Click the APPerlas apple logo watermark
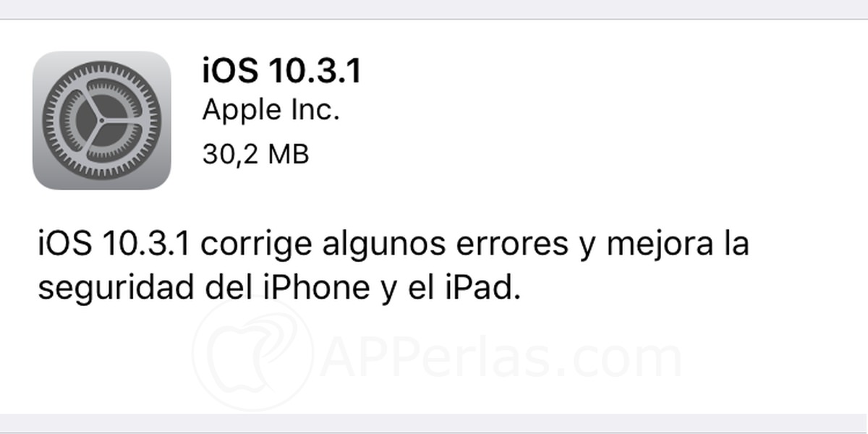This screenshot has width=868, height=434. pyautogui.click(x=252, y=357)
